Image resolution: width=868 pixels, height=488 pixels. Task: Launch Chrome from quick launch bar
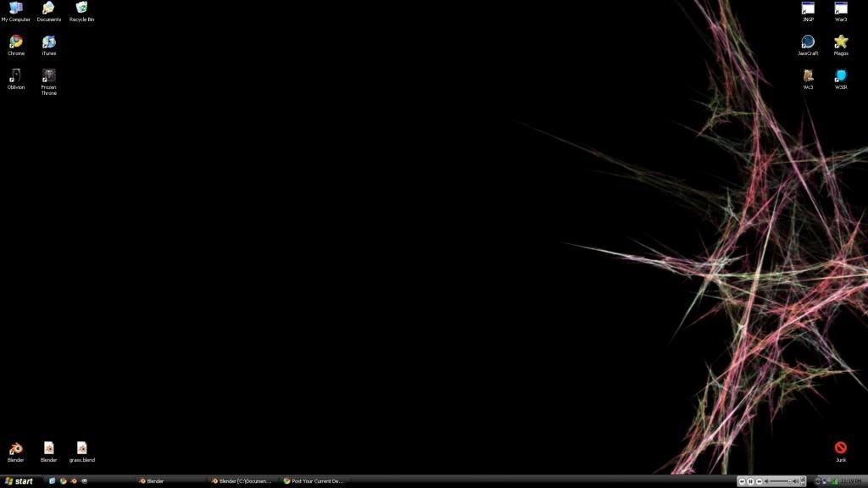(x=63, y=481)
